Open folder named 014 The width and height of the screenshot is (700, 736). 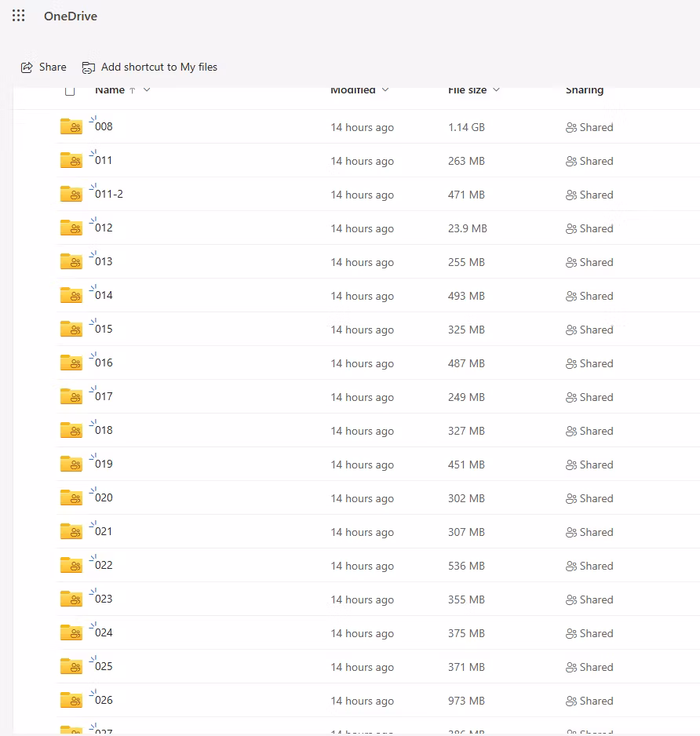(104, 296)
